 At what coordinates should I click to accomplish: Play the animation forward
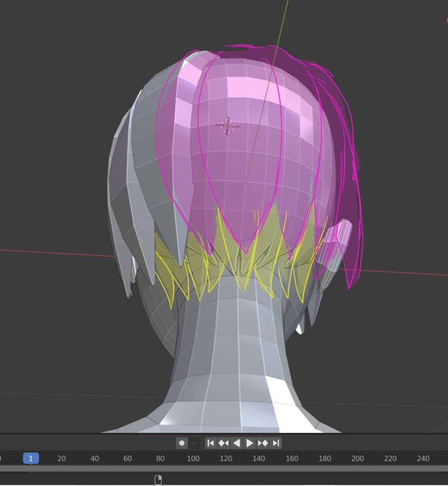click(x=250, y=443)
